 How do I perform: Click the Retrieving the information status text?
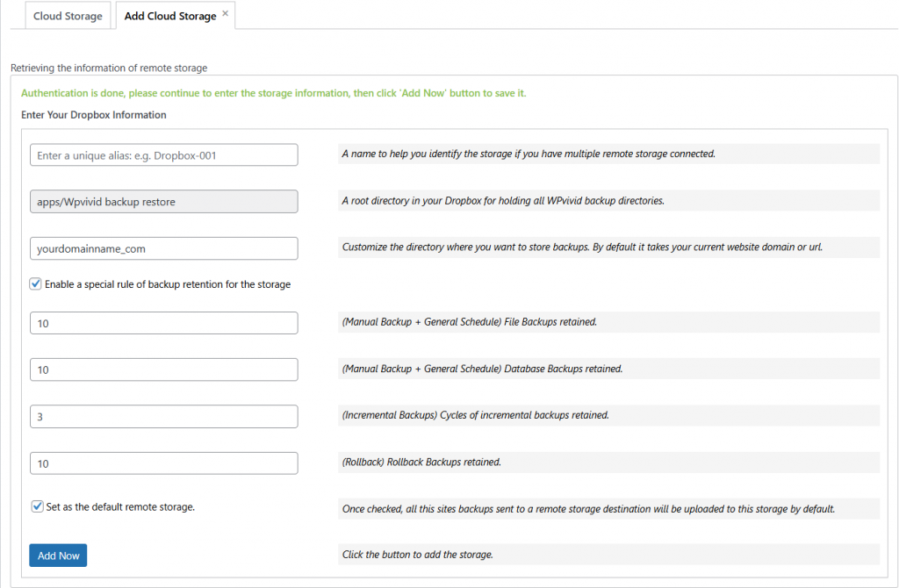point(109,68)
